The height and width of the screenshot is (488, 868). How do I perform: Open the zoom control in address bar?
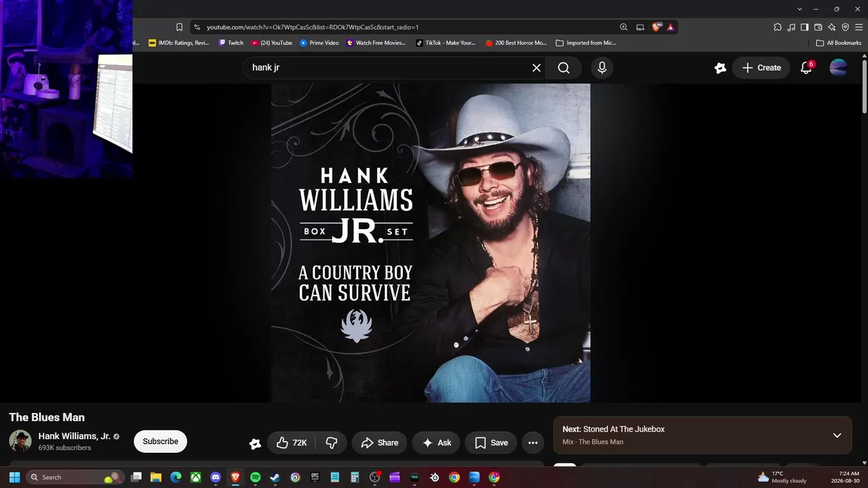[624, 27]
